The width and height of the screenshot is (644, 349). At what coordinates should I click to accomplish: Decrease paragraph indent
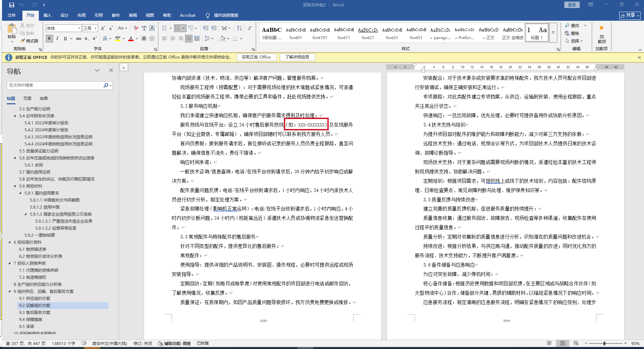(206, 28)
